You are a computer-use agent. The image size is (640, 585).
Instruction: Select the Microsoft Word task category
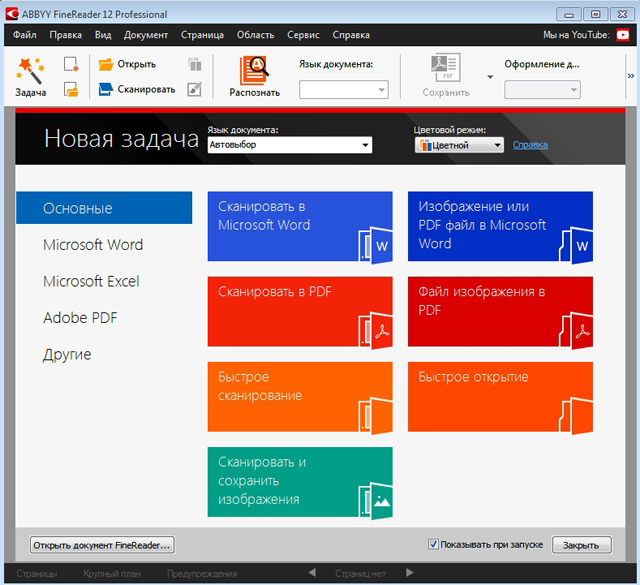click(93, 245)
